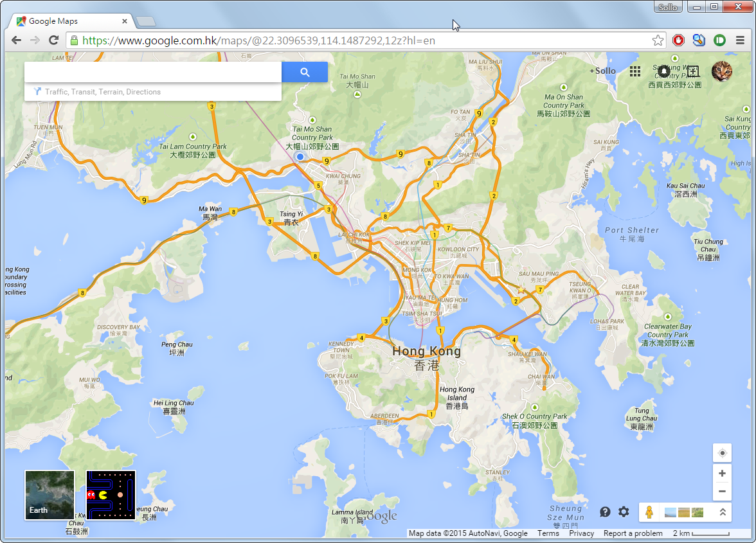The image size is (756, 543).
Task: Open the Chrome hamburger menu
Action: point(740,40)
